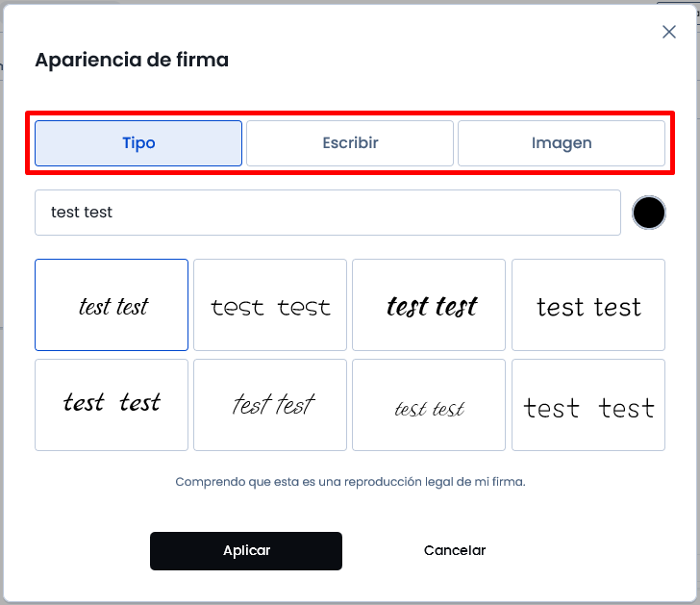The image size is (700, 605).
Task: Choose the second wide-spaced rounded signature style
Action: pos(270,305)
